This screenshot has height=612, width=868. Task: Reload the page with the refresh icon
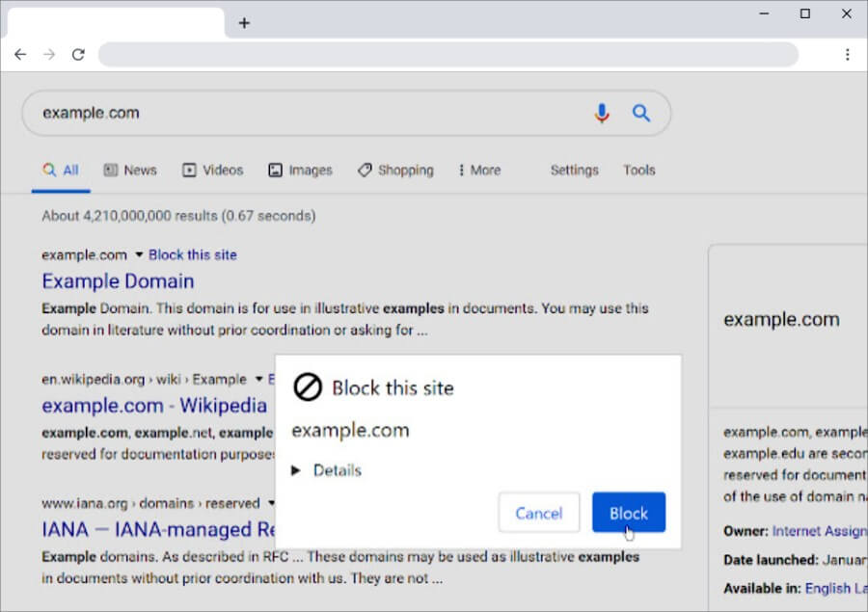78,54
